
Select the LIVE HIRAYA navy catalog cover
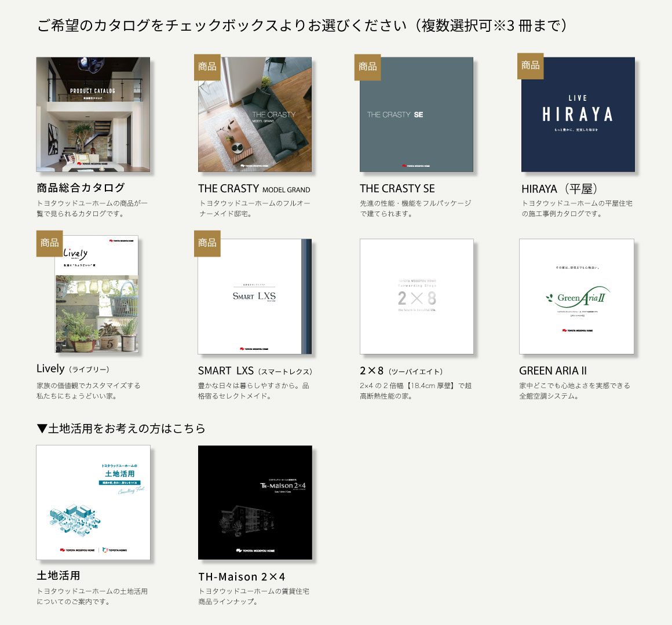click(578, 114)
